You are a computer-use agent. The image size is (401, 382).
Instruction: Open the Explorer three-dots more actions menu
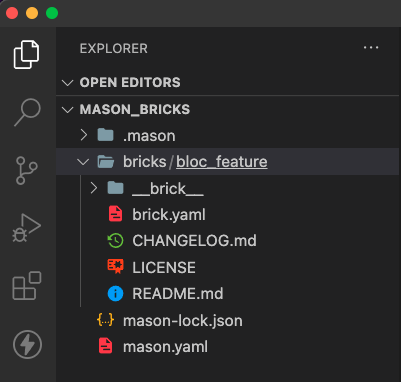coord(371,48)
